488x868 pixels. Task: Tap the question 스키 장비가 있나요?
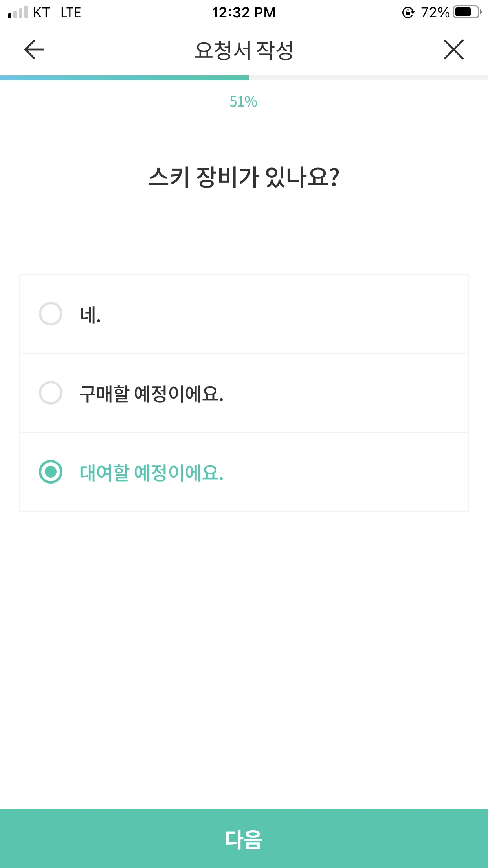pyautogui.click(x=244, y=177)
